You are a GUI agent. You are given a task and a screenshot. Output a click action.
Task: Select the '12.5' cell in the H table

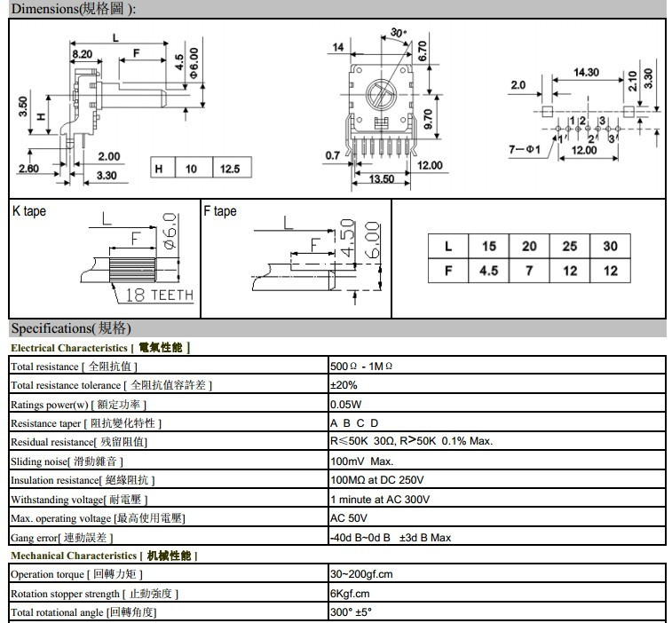[x=232, y=169]
